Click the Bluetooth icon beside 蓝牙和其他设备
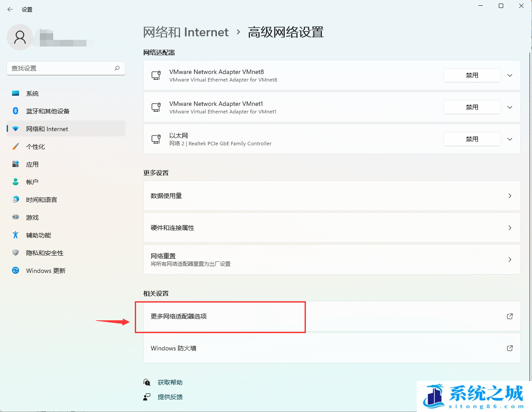 tap(15, 111)
